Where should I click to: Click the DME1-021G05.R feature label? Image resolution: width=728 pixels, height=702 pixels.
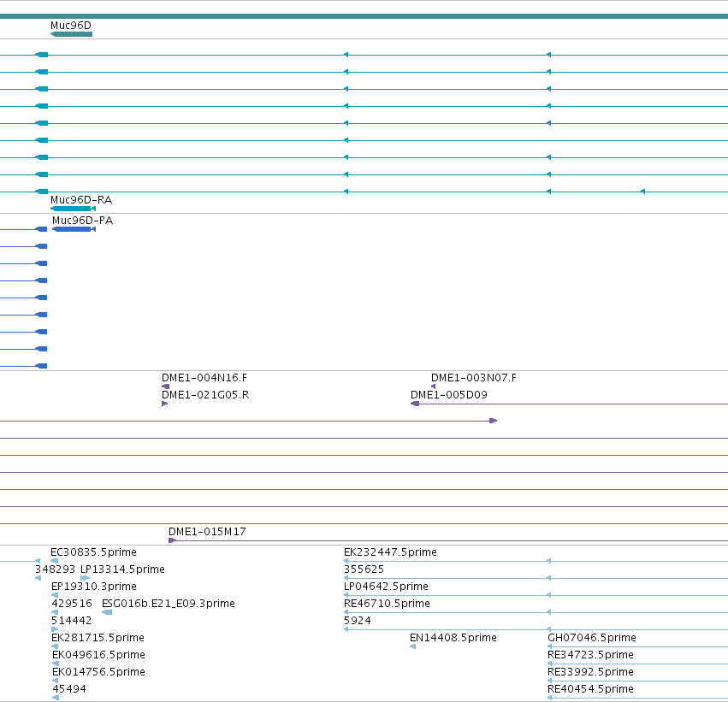point(205,395)
